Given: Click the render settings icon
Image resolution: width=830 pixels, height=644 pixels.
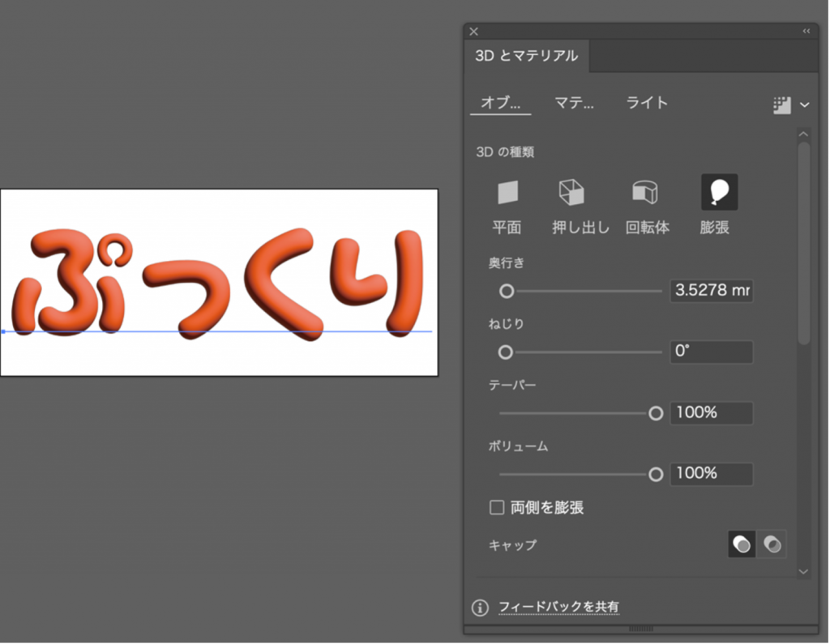Looking at the screenshot, I should pyautogui.click(x=781, y=104).
